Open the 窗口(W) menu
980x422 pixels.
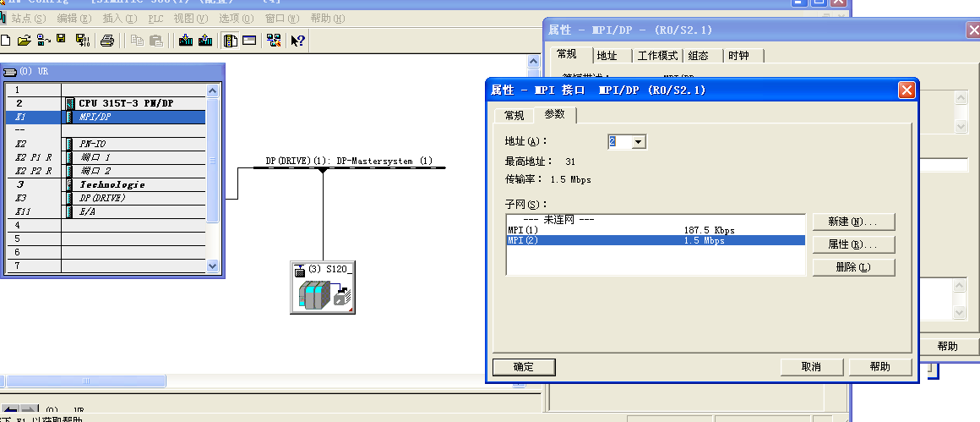pyautogui.click(x=282, y=19)
